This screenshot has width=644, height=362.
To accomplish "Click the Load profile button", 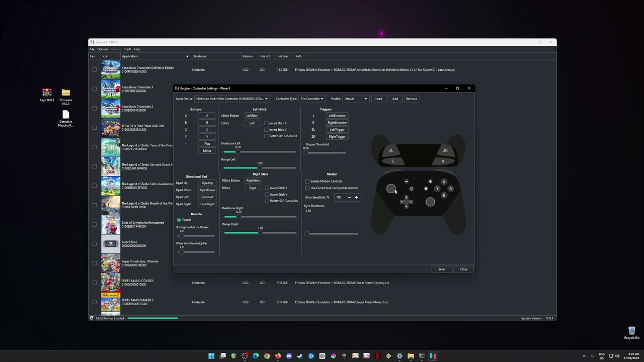I will (379, 99).
